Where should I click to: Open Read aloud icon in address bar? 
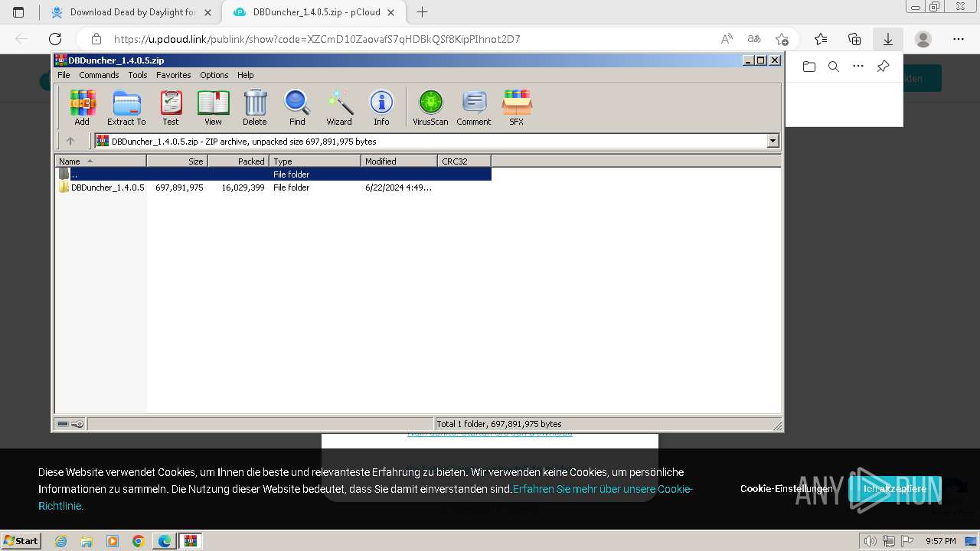[727, 39]
